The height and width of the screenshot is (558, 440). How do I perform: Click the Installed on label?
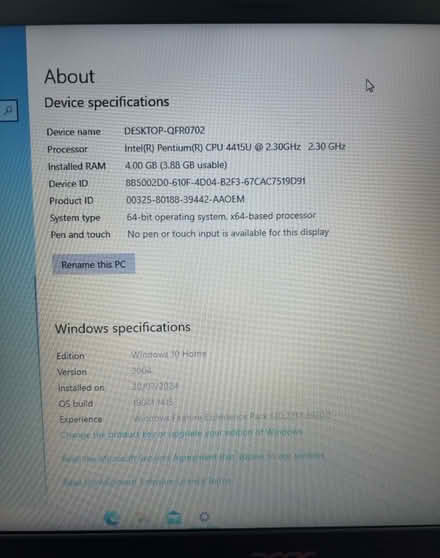(x=81, y=388)
